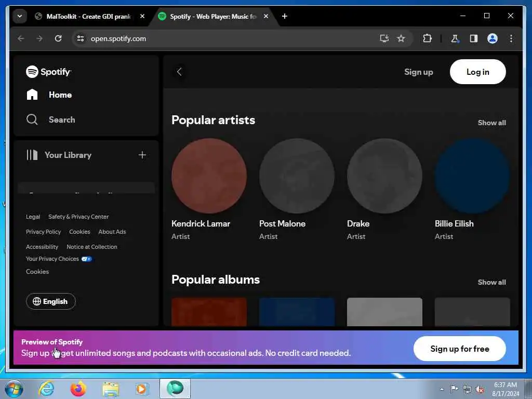Bookmark this page with the star icon

tap(401, 38)
